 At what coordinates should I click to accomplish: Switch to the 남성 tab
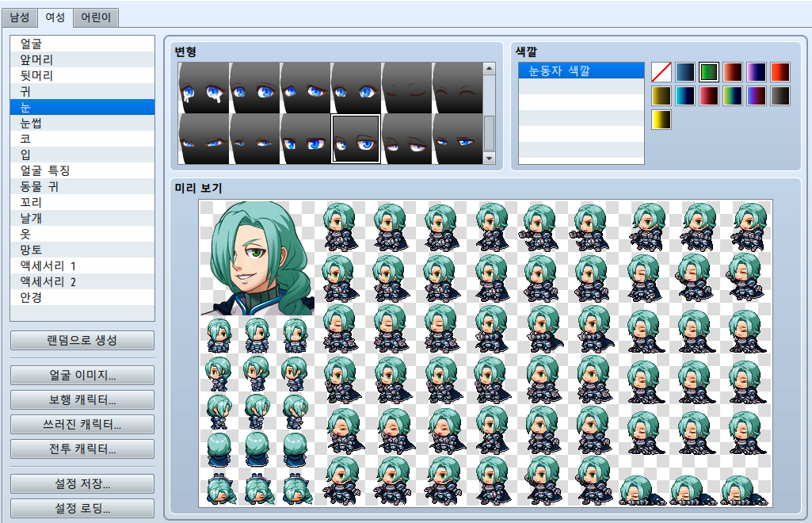click(x=20, y=17)
